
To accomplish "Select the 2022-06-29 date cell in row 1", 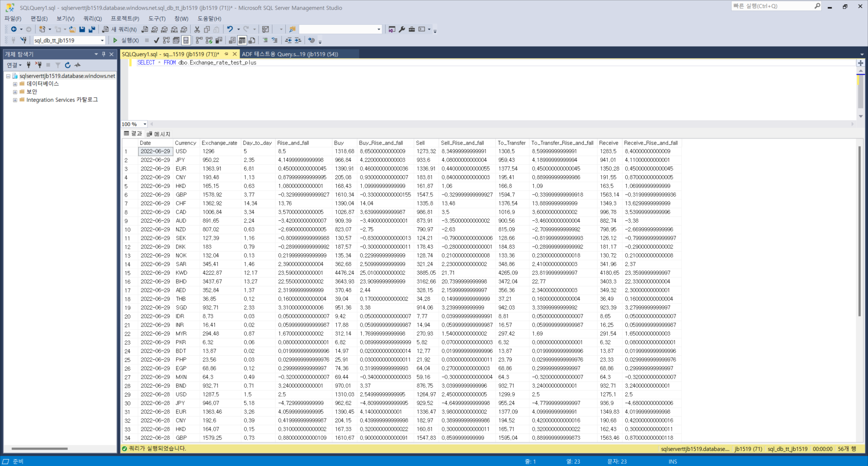I will (x=156, y=152).
